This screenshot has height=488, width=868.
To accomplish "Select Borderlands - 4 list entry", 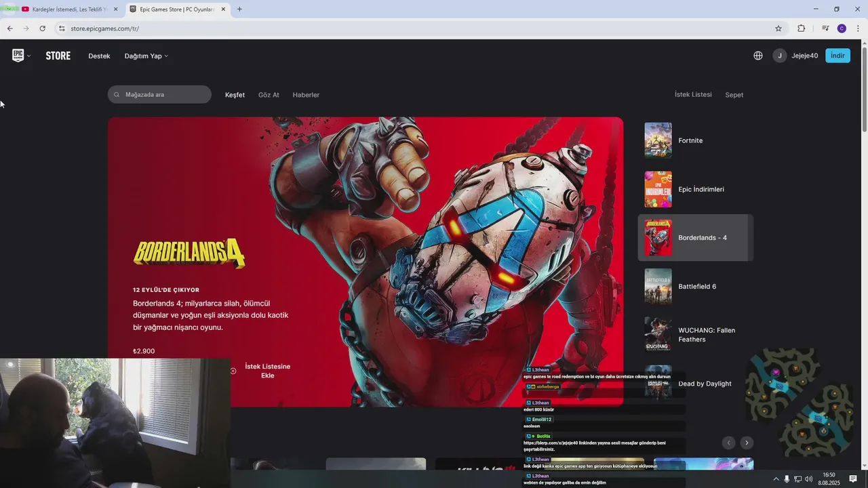I will click(696, 238).
